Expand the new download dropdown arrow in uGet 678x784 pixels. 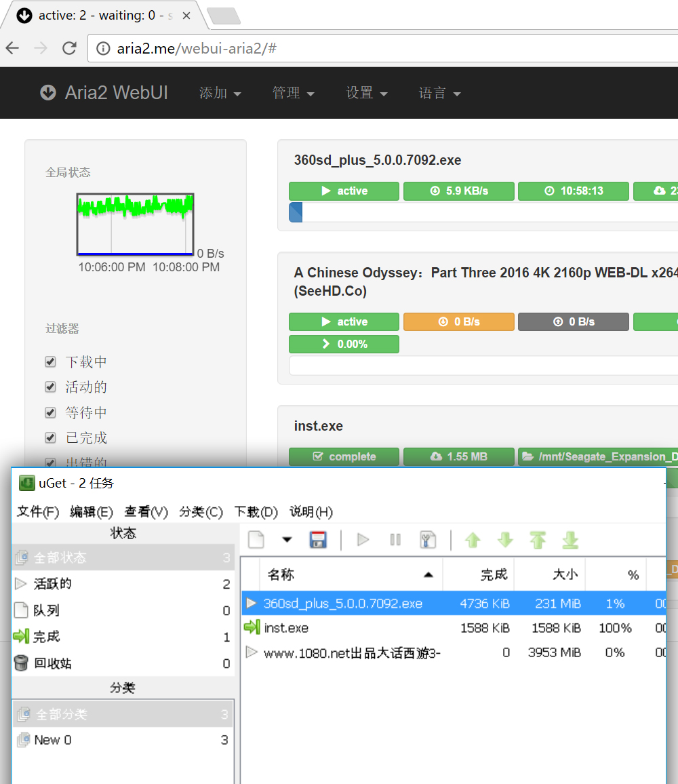(287, 539)
